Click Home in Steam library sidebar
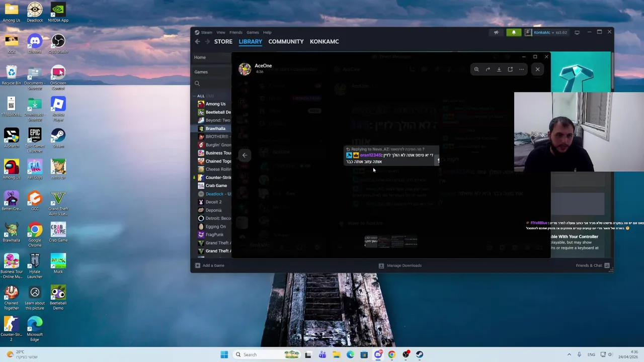Screen dimensions: 644x362 (200, 57)
